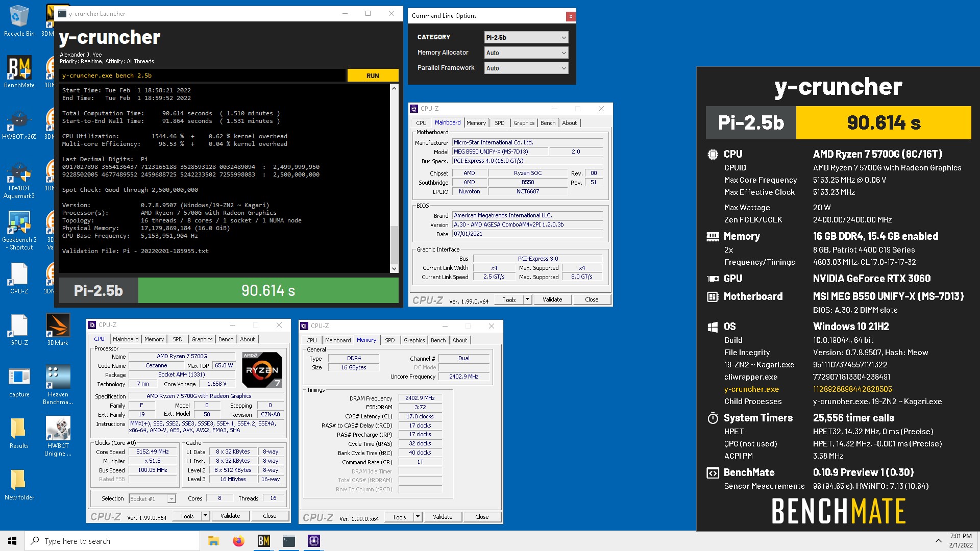Open the CATEGORY dropdown Pi-2.5b
This screenshot has height=551, width=980.
click(x=526, y=37)
